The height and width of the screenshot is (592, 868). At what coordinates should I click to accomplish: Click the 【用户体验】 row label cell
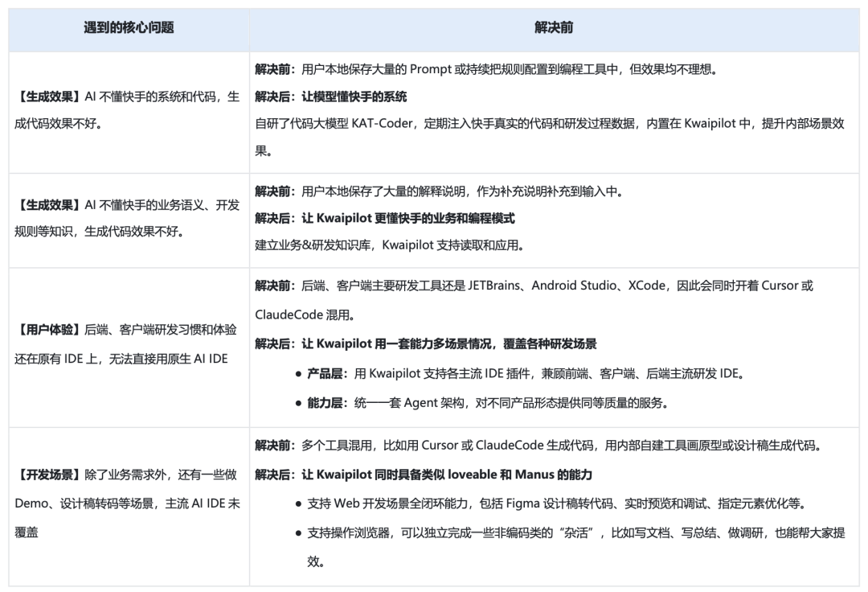pyautogui.click(x=127, y=345)
